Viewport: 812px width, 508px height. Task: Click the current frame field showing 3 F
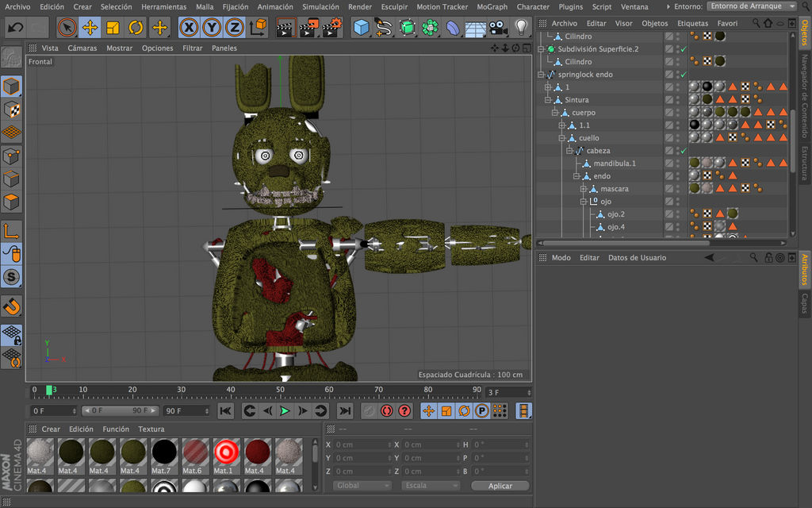508,392
